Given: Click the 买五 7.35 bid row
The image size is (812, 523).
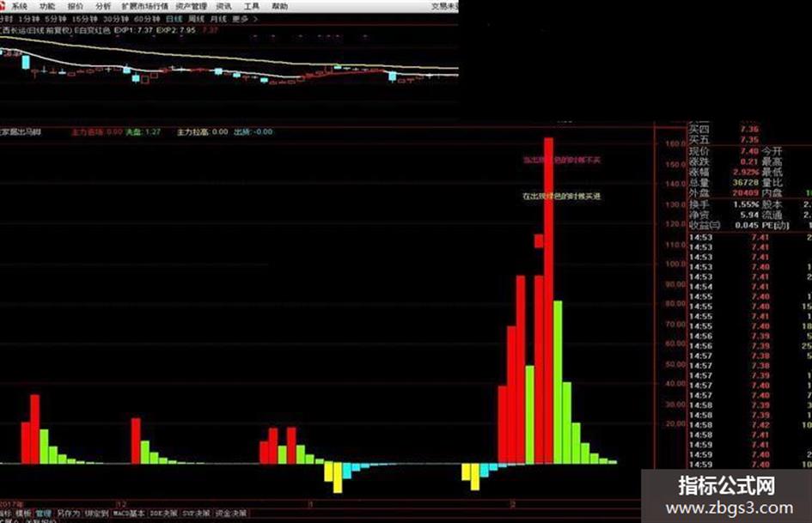Looking at the screenshot, I should click(724, 140).
